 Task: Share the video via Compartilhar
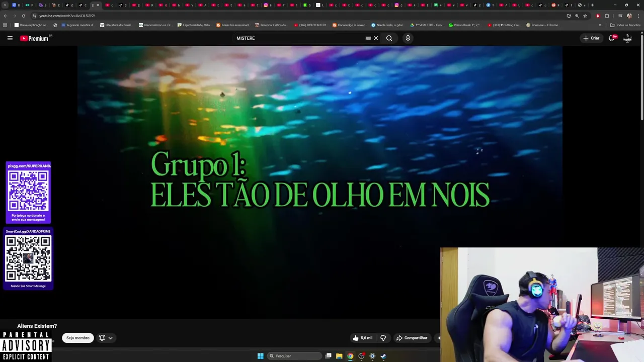(x=412, y=338)
